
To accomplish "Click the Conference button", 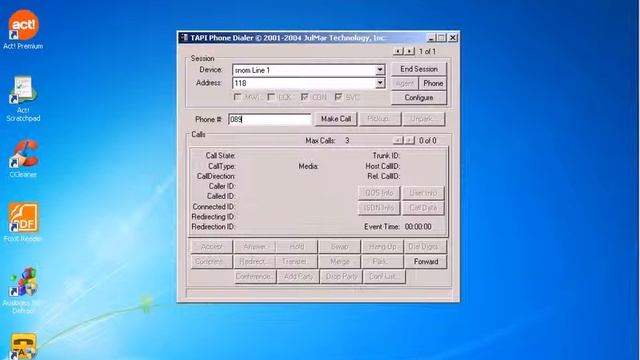I will [x=255, y=276].
